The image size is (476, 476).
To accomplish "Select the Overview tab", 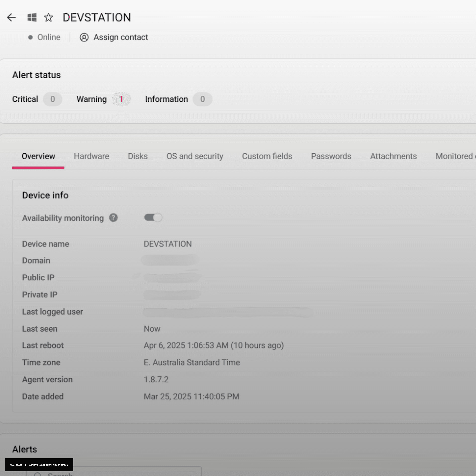I will 38,156.
